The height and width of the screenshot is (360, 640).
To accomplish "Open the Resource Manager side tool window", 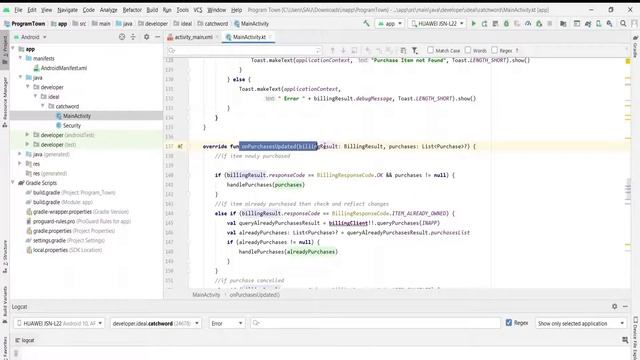I will [4, 101].
